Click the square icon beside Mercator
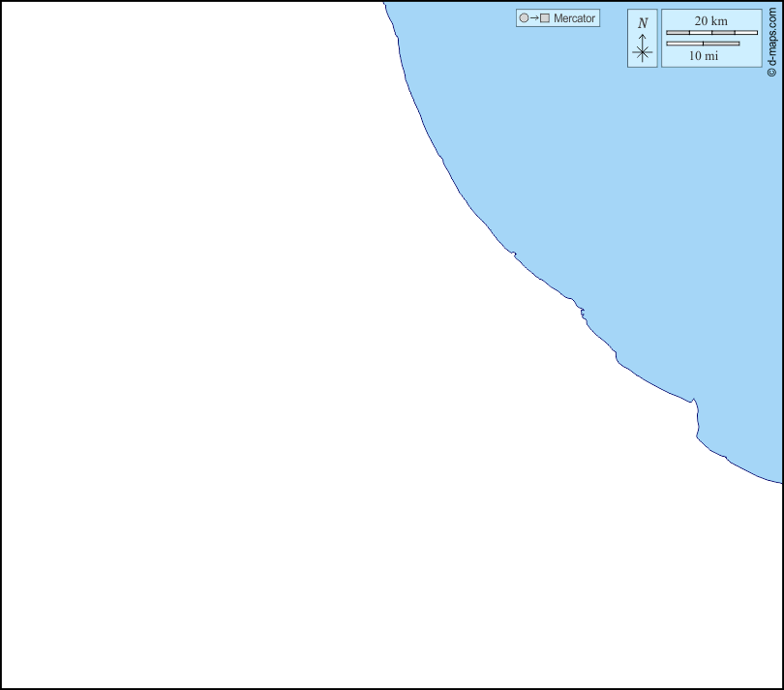This screenshot has height=690, width=784. [x=545, y=18]
